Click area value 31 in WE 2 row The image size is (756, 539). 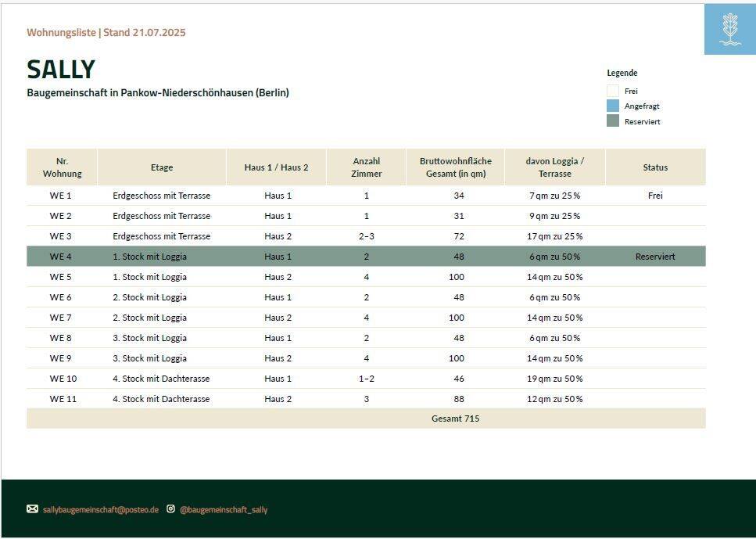[459, 216]
